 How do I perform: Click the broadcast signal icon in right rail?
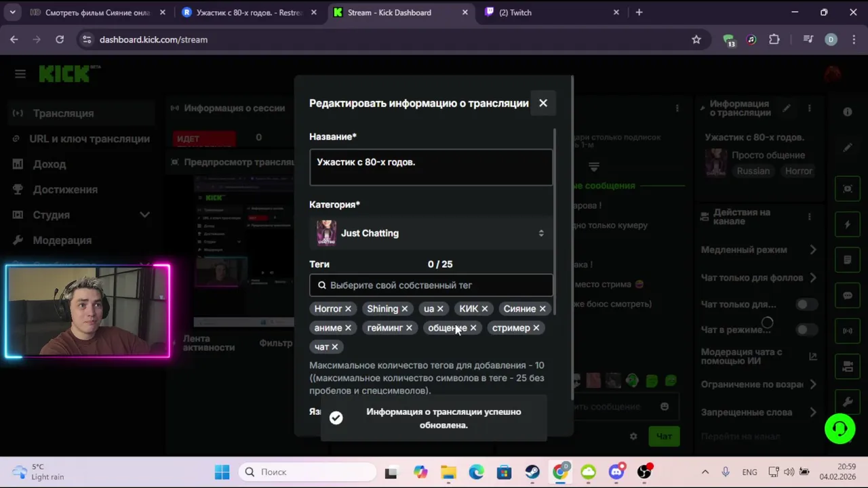(848, 331)
